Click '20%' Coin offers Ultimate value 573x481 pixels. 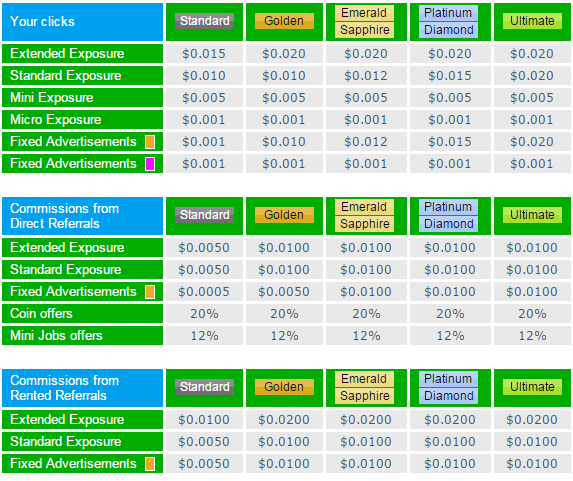[x=532, y=314]
